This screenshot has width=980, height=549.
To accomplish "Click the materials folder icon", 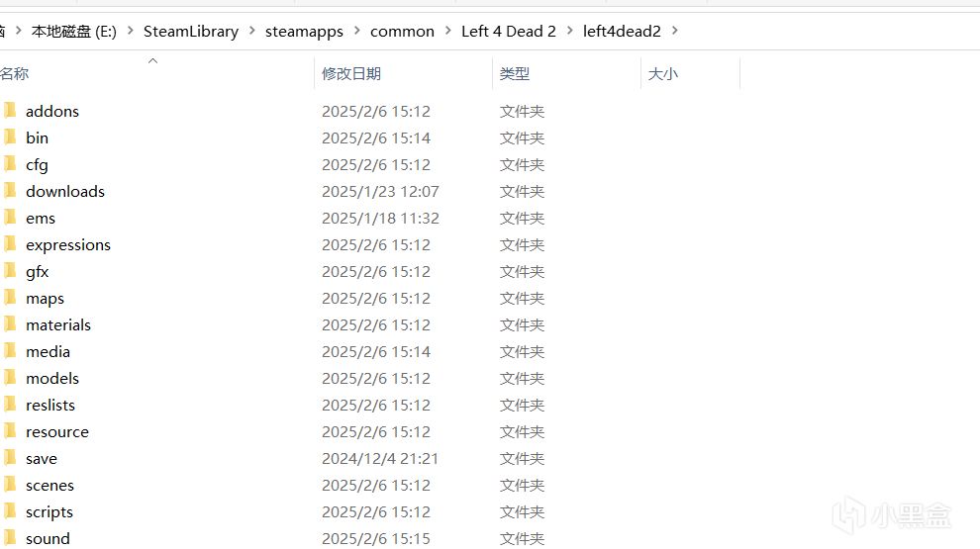I will click(10, 324).
